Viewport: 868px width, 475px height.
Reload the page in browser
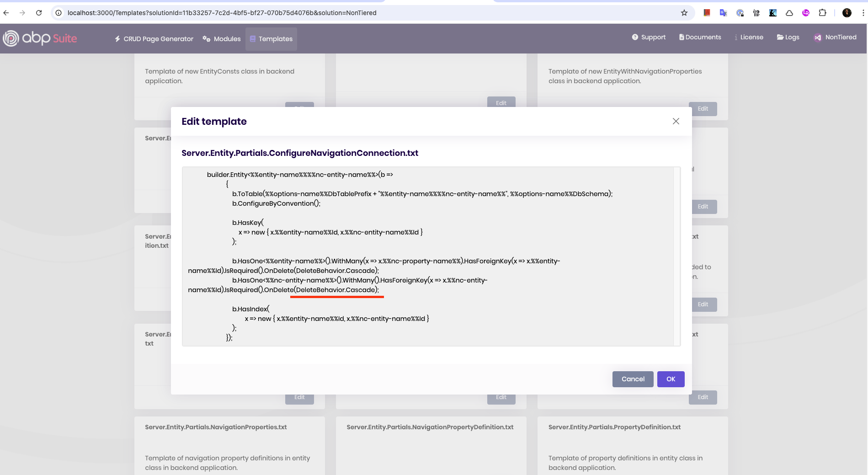click(39, 13)
